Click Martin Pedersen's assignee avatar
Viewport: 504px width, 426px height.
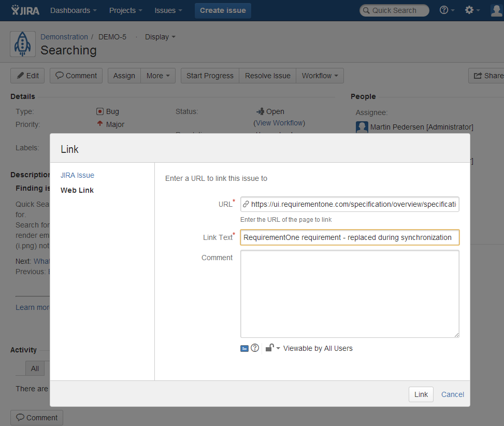coord(362,127)
